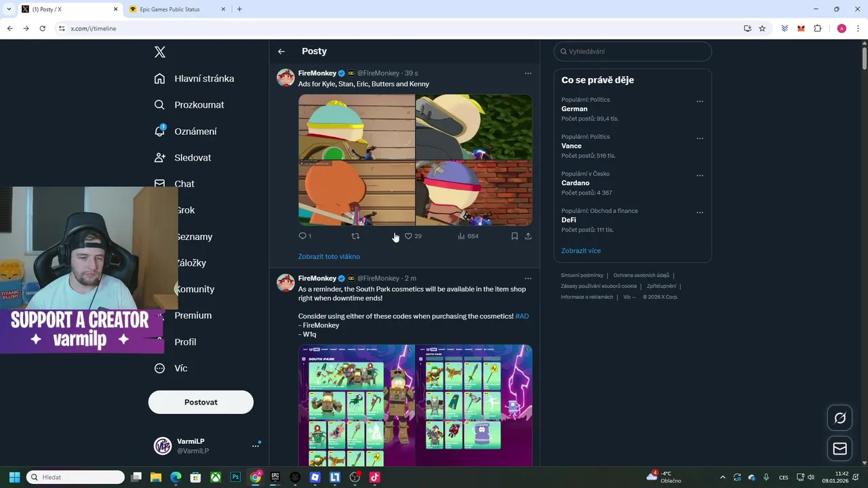The width and height of the screenshot is (868, 488).
Task: Repost the Ads for Kyle post
Action: point(355,236)
